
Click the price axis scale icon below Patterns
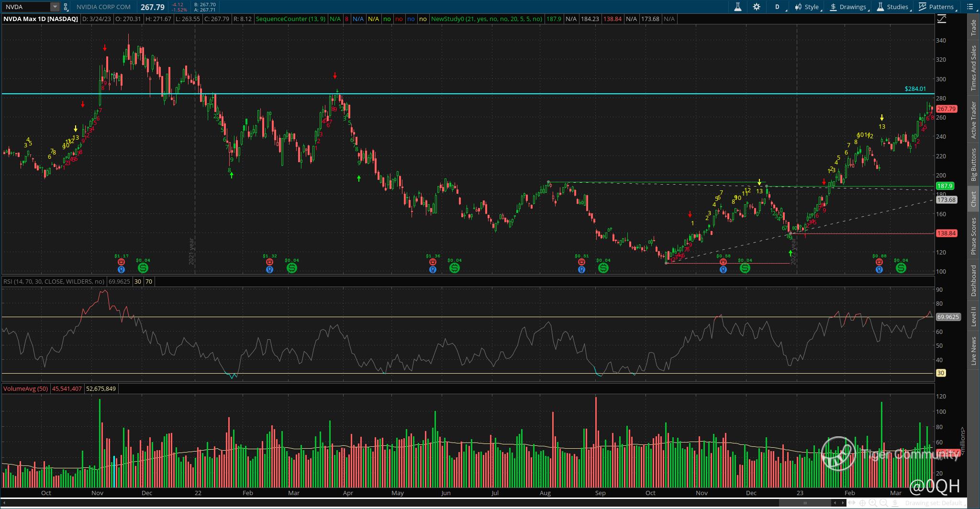[941, 19]
